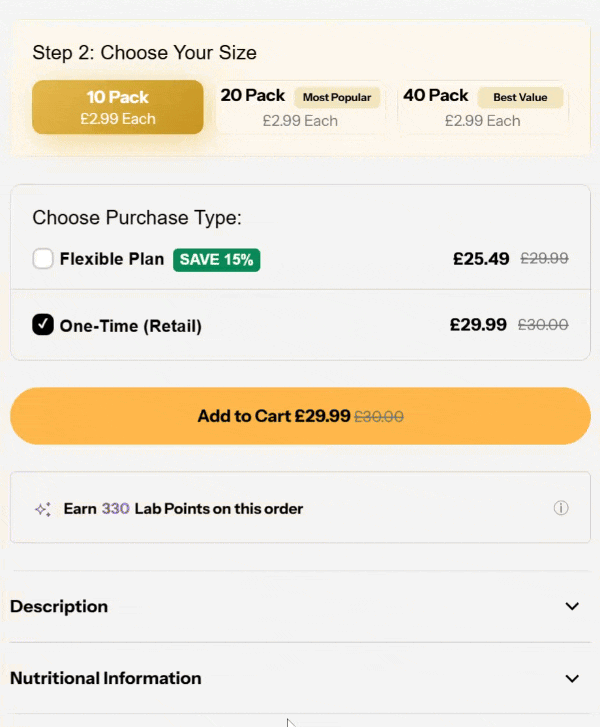Click the sparkle icon before Earn points
The width and height of the screenshot is (600, 727).
[42, 509]
